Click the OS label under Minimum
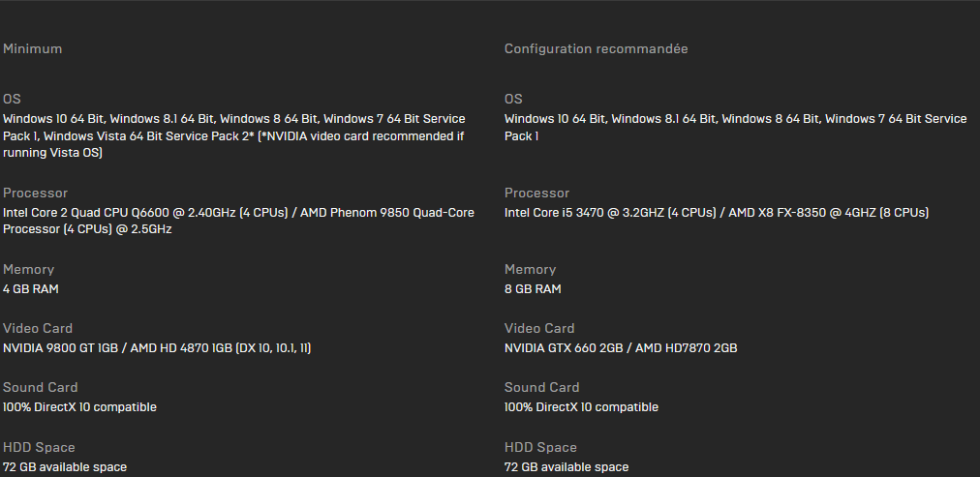The height and width of the screenshot is (477, 980). tap(12, 99)
